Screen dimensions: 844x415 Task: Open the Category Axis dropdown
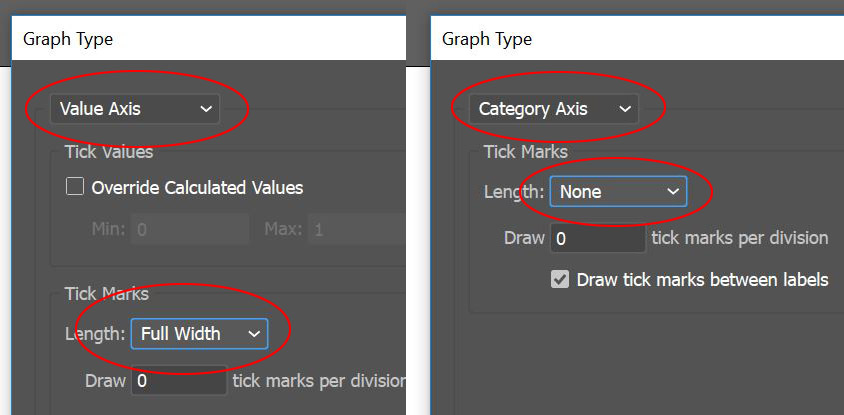click(555, 108)
